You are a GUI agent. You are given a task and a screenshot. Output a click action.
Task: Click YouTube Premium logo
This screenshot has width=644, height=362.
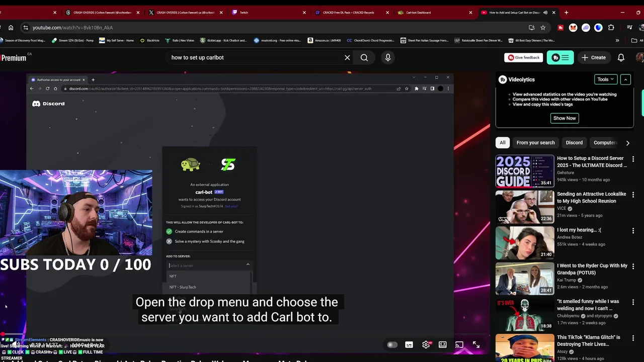(x=14, y=58)
